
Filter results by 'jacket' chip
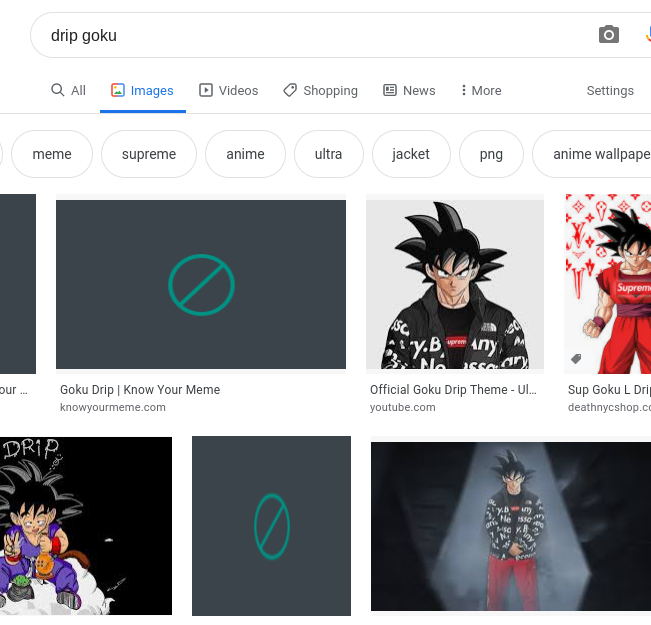coord(411,154)
